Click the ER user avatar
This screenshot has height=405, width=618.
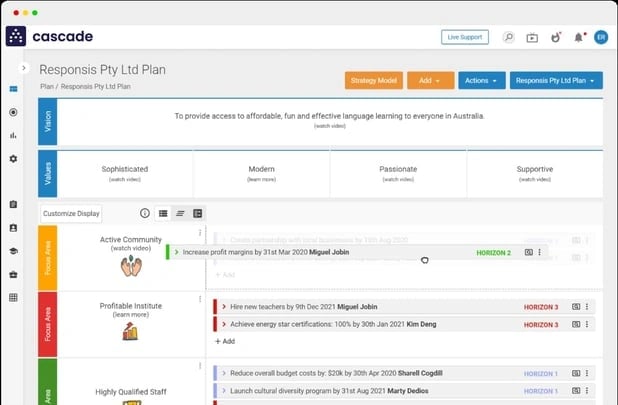(x=600, y=37)
